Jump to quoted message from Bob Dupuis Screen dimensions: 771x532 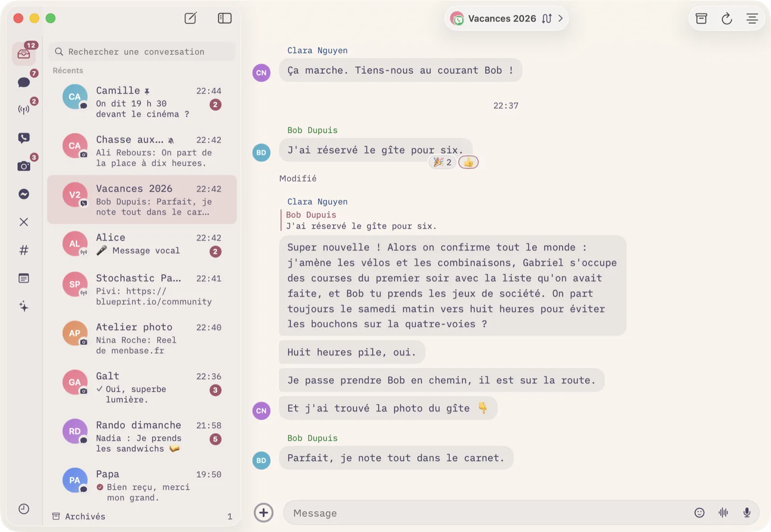point(359,221)
